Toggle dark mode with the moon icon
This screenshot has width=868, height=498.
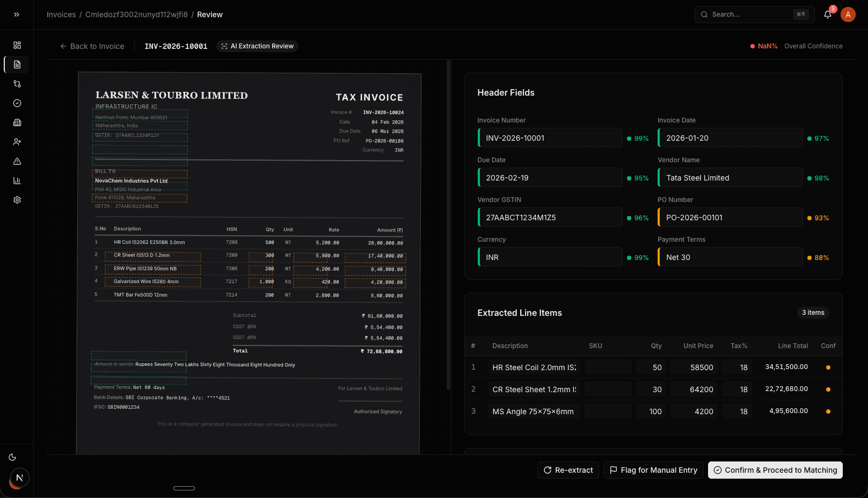click(12, 457)
